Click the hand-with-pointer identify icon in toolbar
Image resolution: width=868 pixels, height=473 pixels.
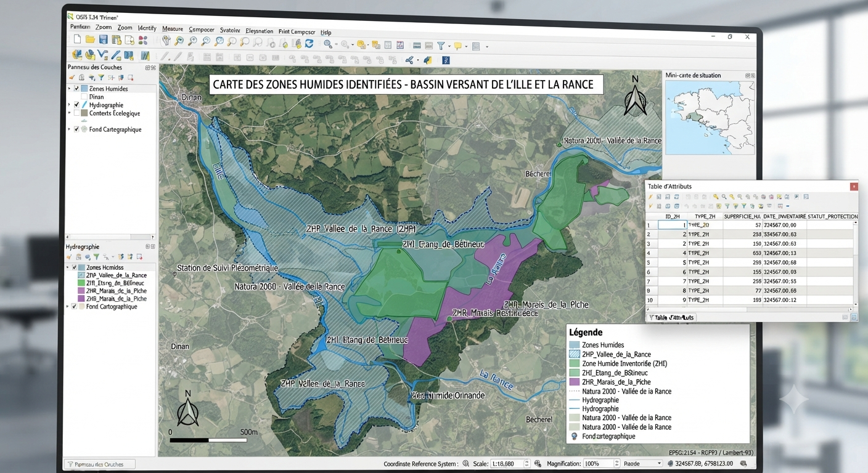pyautogui.click(x=165, y=41)
